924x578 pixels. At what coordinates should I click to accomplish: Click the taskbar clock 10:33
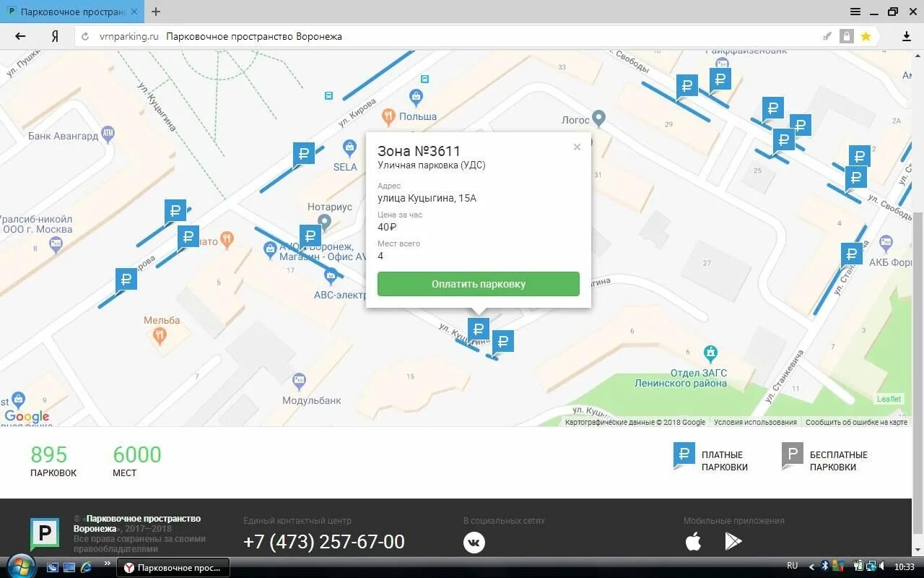[904, 567]
